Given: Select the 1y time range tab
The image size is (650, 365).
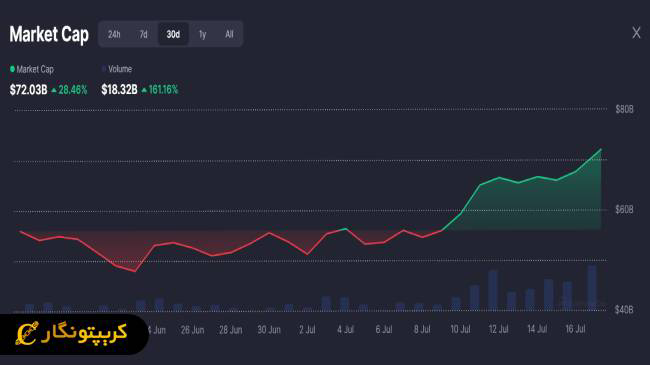Looking at the screenshot, I should click(202, 34).
